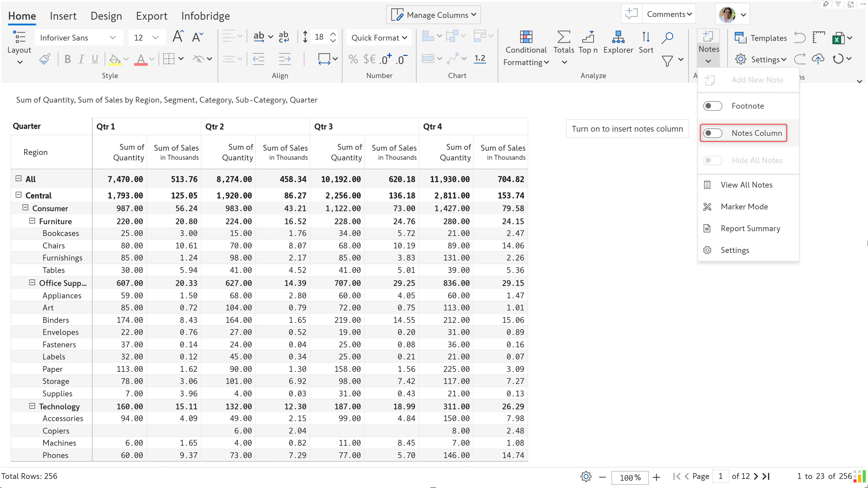
Task: Click the Bold formatting button
Action: point(67,59)
